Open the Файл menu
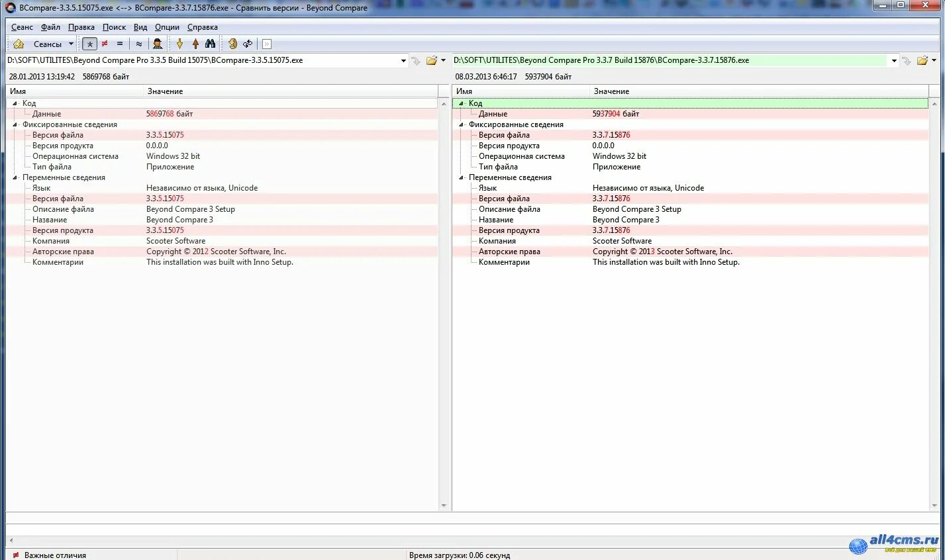945x560 pixels. [x=50, y=27]
